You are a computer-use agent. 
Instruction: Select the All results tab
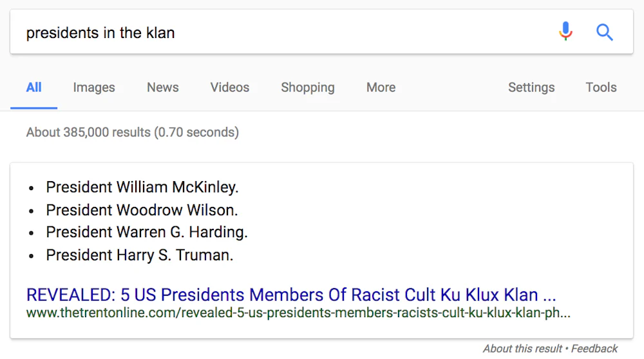tap(33, 88)
